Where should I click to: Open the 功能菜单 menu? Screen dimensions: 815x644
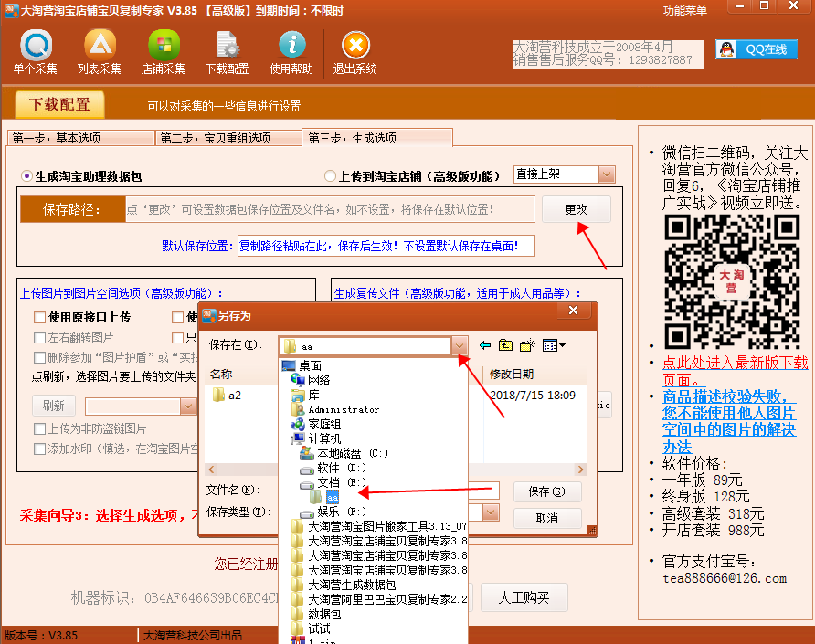685,10
